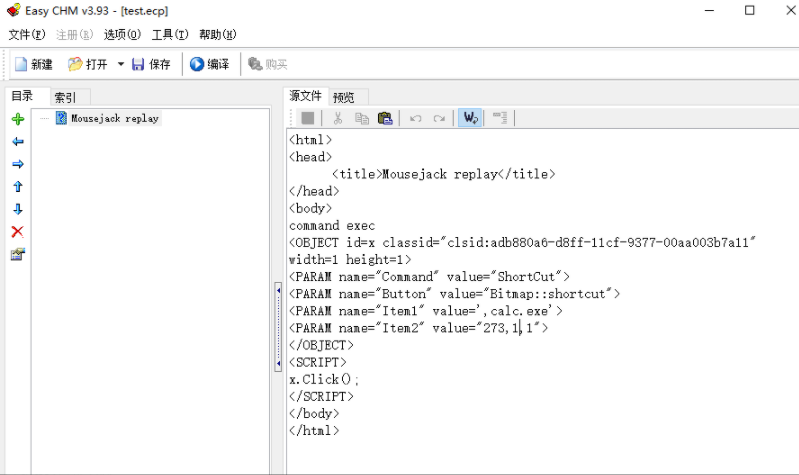Click the blue right arrow indent icon
Screen dimensions: 799x475
coord(18,164)
